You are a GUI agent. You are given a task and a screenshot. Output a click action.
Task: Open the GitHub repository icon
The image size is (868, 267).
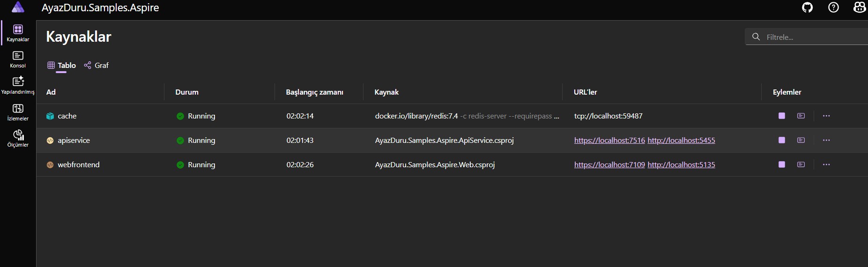tap(807, 7)
